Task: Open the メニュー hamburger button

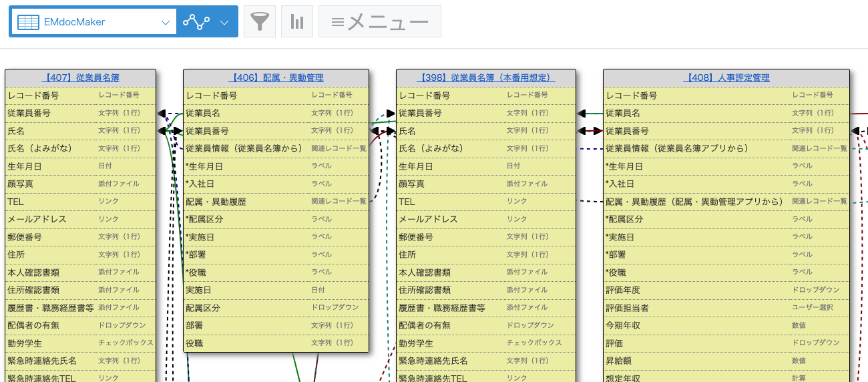Action: pyautogui.click(x=380, y=22)
